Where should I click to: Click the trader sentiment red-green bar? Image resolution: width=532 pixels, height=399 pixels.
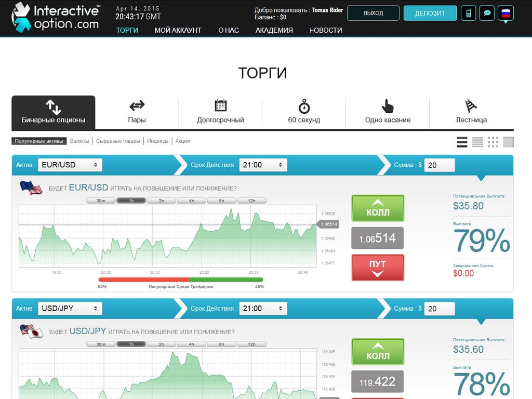[x=181, y=280]
